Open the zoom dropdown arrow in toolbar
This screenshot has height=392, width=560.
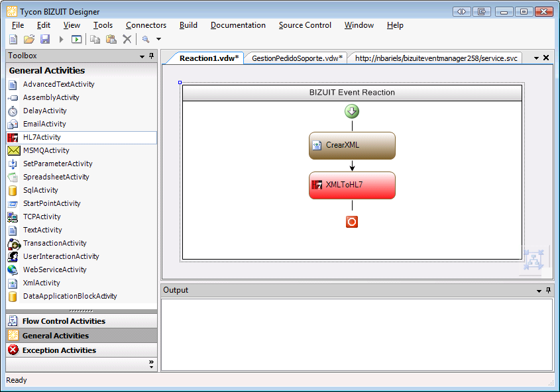(158, 39)
